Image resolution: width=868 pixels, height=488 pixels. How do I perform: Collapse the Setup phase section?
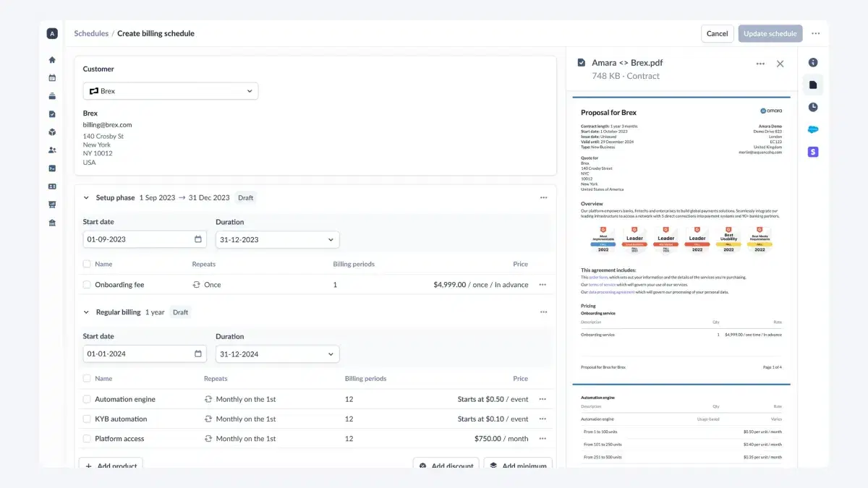tap(87, 197)
